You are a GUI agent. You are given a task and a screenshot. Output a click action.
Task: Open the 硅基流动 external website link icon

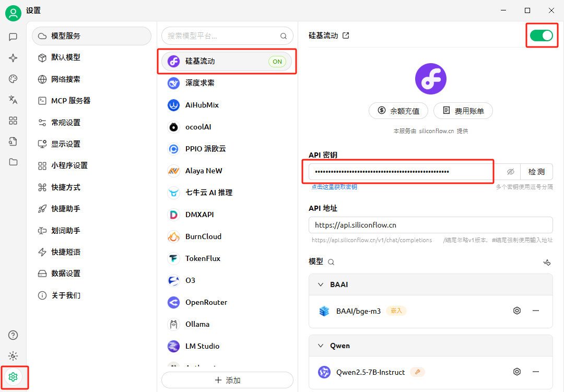point(346,35)
